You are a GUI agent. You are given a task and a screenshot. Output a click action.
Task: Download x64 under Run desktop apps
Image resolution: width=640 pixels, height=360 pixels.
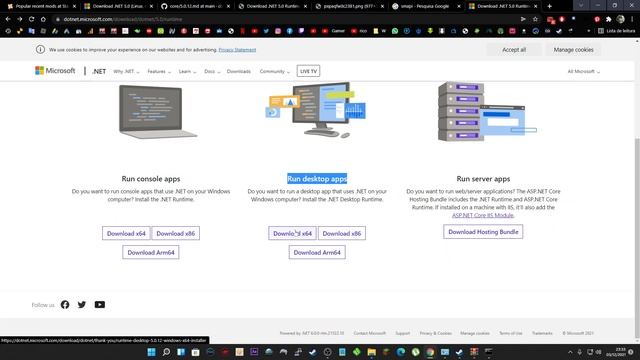pos(292,233)
